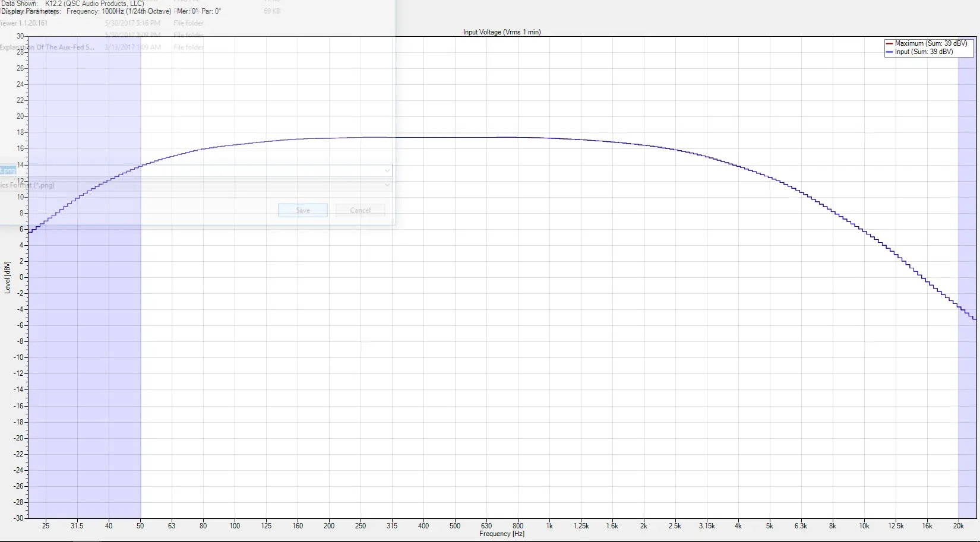Viewport: 980px width, 542px height.
Task: Click the 'K12.2 (QSC Audio Products, LLC)' data text
Action: (94, 4)
